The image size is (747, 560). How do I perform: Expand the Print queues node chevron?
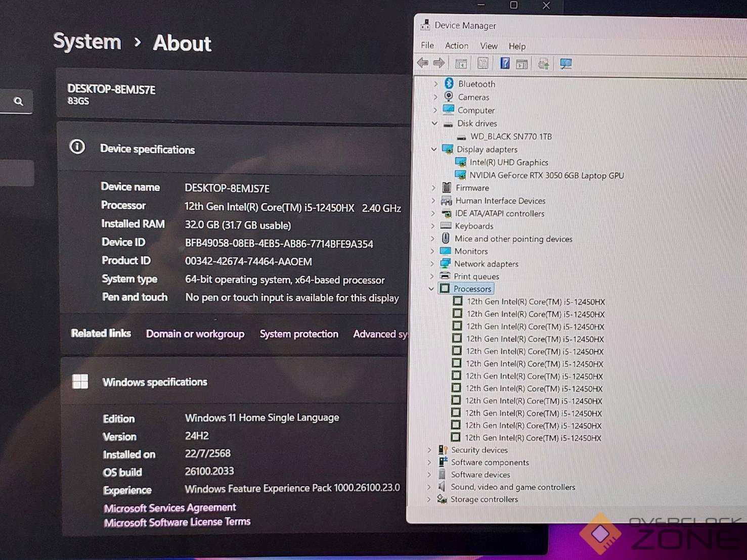(x=432, y=276)
